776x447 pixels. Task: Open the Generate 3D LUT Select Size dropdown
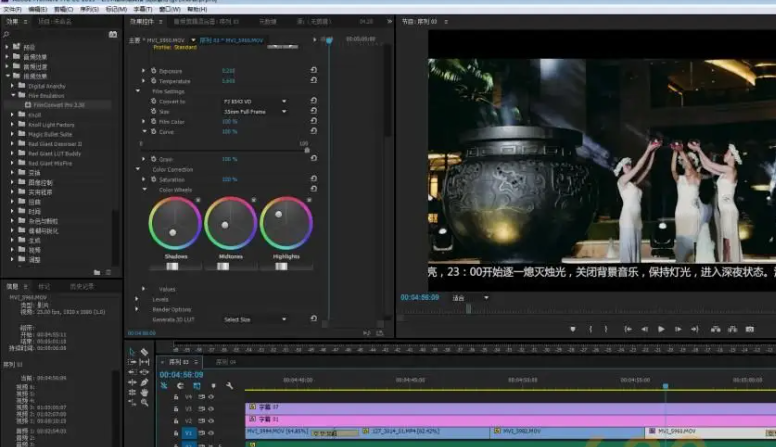254,319
